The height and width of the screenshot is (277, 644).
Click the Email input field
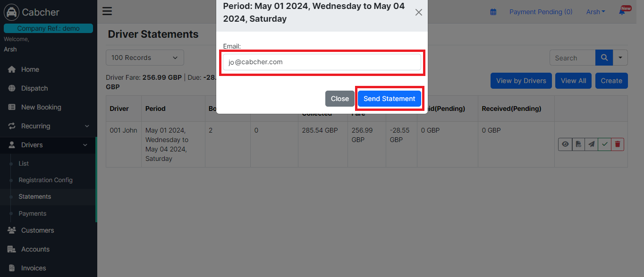322,62
